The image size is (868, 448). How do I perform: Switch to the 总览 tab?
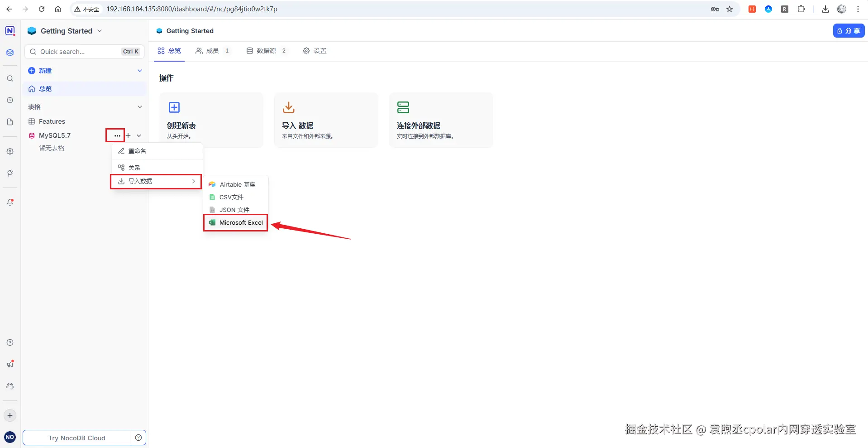169,51
